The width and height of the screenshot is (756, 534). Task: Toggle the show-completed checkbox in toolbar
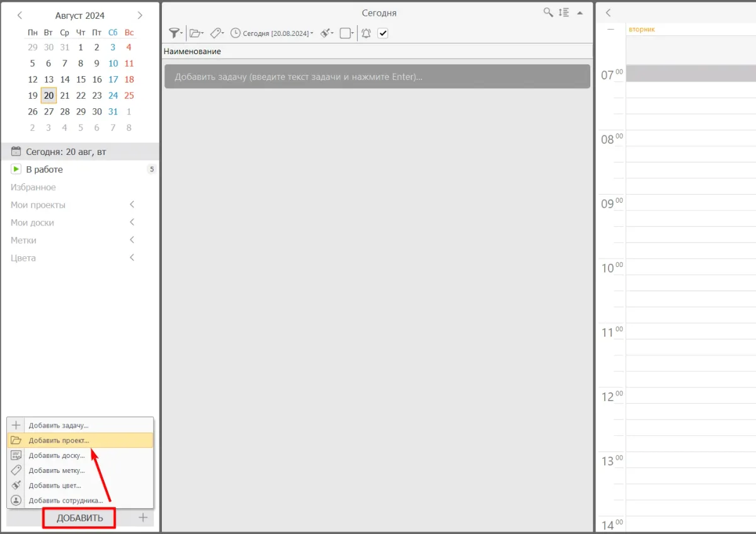pos(382,33)
